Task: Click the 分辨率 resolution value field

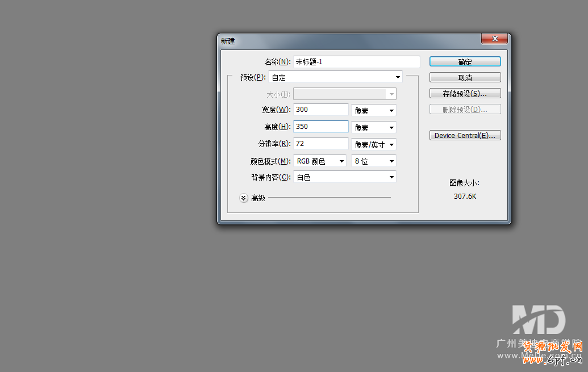Action: click(320, 144)
